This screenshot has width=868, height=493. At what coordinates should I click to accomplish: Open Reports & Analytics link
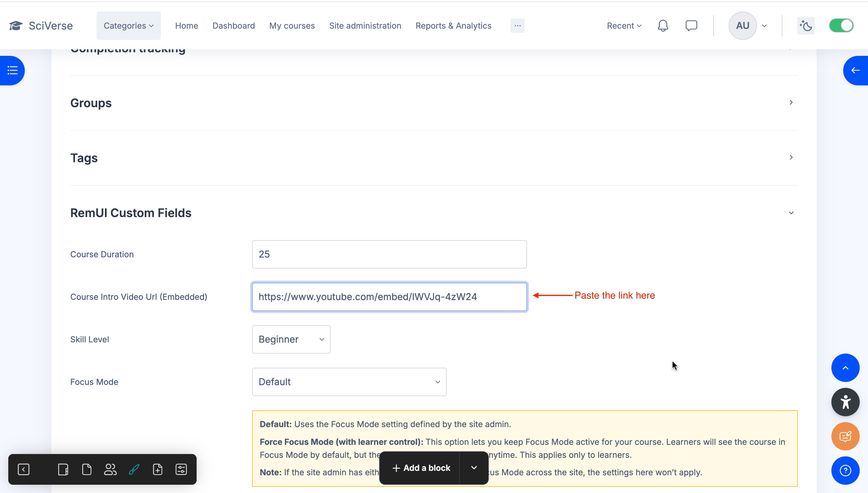click(453, 26)
